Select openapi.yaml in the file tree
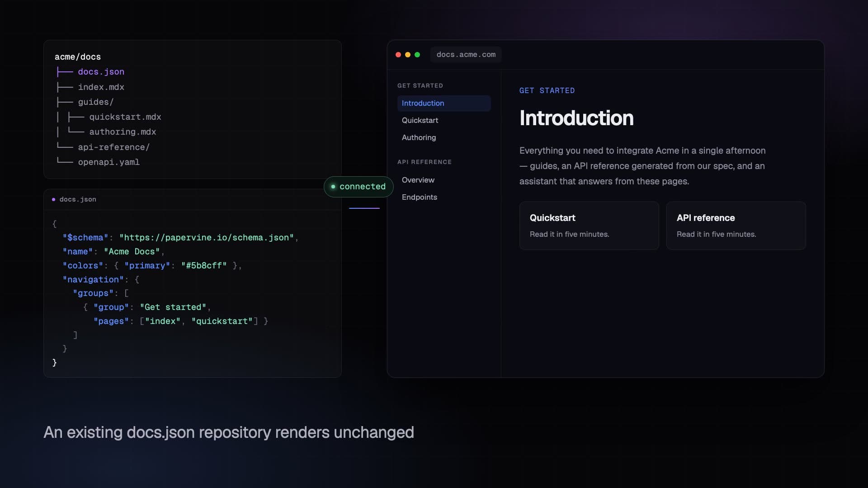Viewport: 868px width, 488px height. tap(108, 162)
